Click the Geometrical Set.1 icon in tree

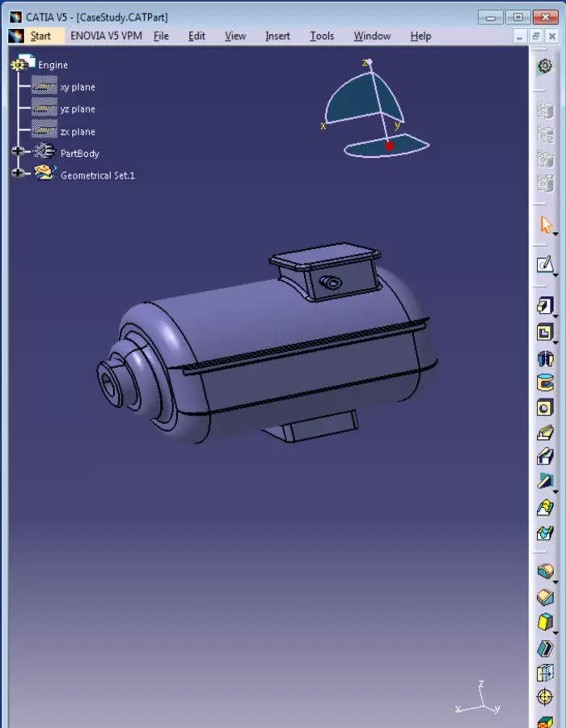tap(45, 173)
